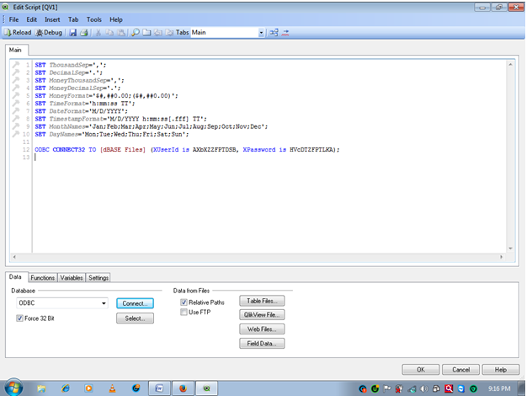Switch to the Functions tab
The width and height of the screenshot is (532, 401).
pyautogui.click(x=42, y=277)
